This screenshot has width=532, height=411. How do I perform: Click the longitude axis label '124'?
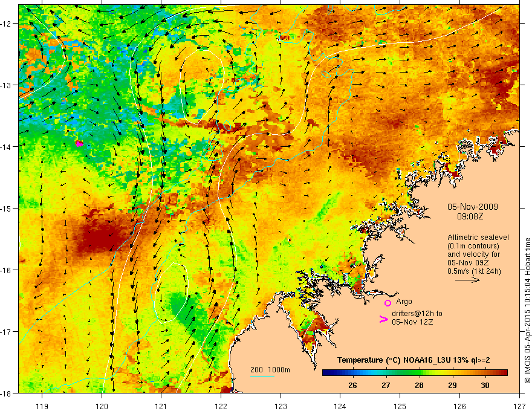[x=340, y=406]
